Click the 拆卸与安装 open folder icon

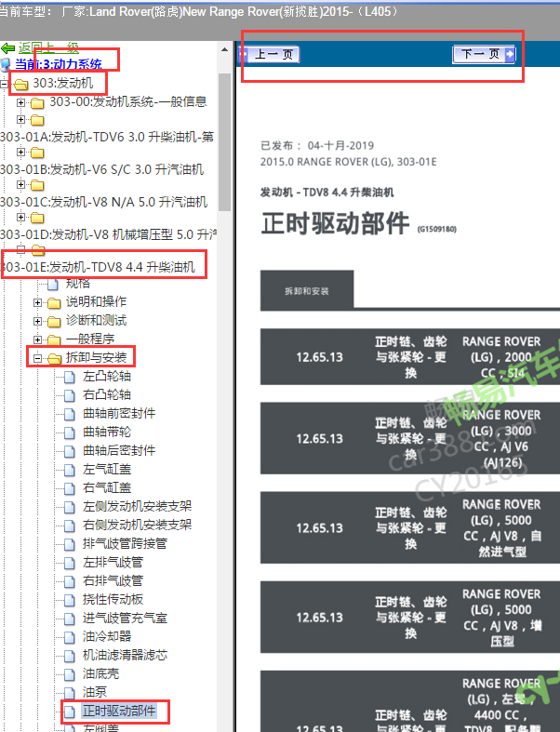[54, 358]
